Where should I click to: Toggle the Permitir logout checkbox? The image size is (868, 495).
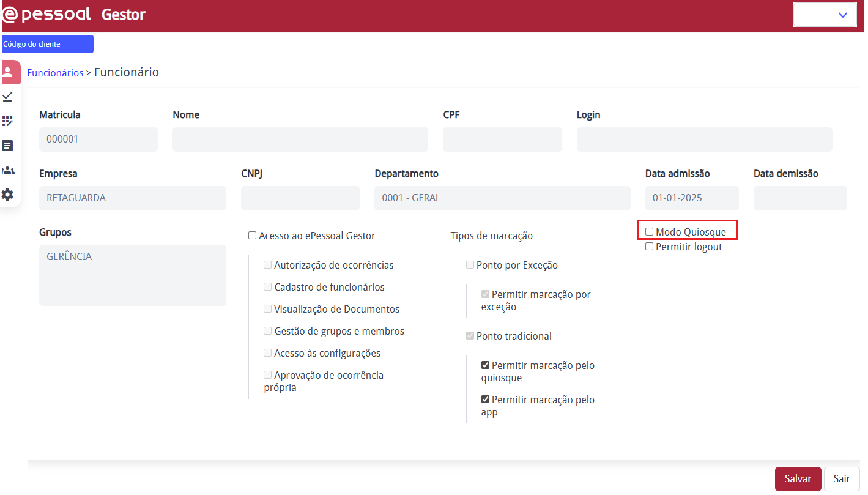650,247
